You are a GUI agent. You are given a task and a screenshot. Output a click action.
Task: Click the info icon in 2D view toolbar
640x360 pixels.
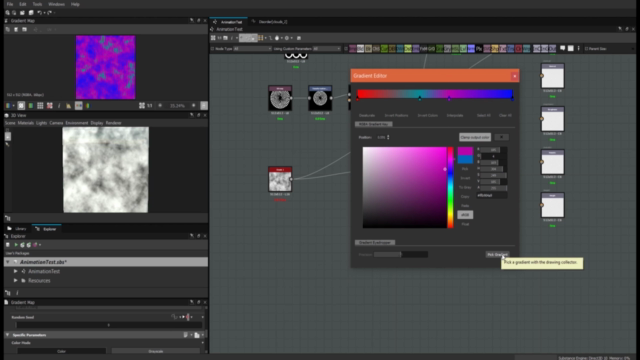[x=59, y=106]
